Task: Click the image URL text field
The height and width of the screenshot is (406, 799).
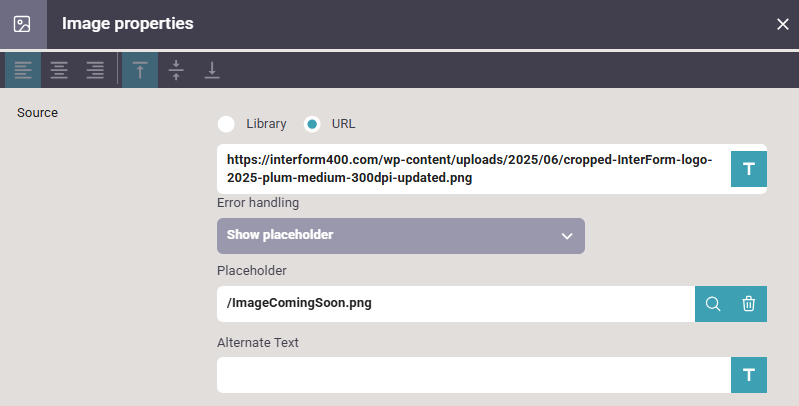Action: 472,168
